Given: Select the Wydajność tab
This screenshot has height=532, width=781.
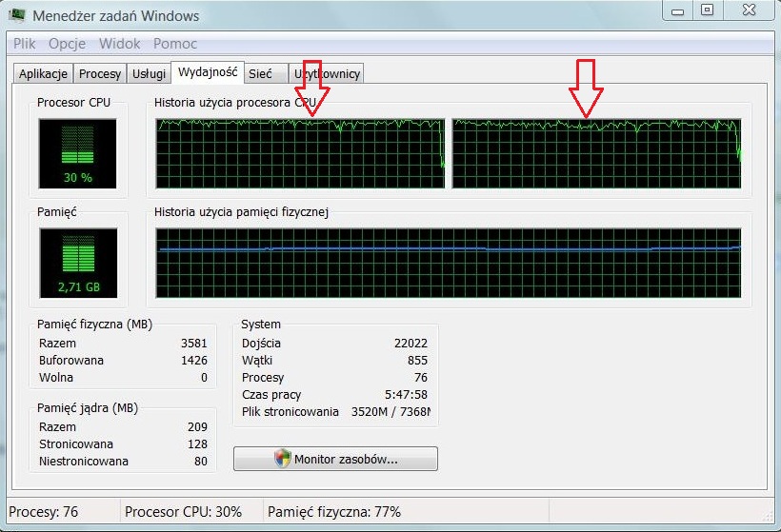Looking at the screenshot, I should click(208, 72).
